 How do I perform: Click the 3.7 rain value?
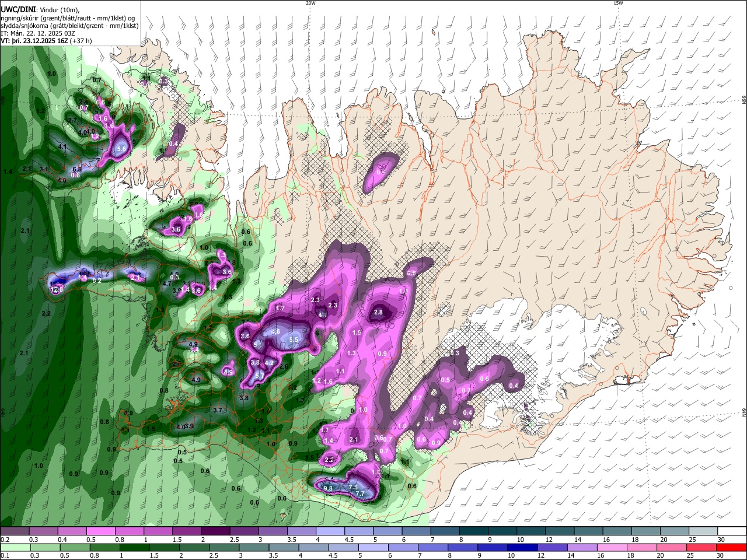(x=218, y=410)
